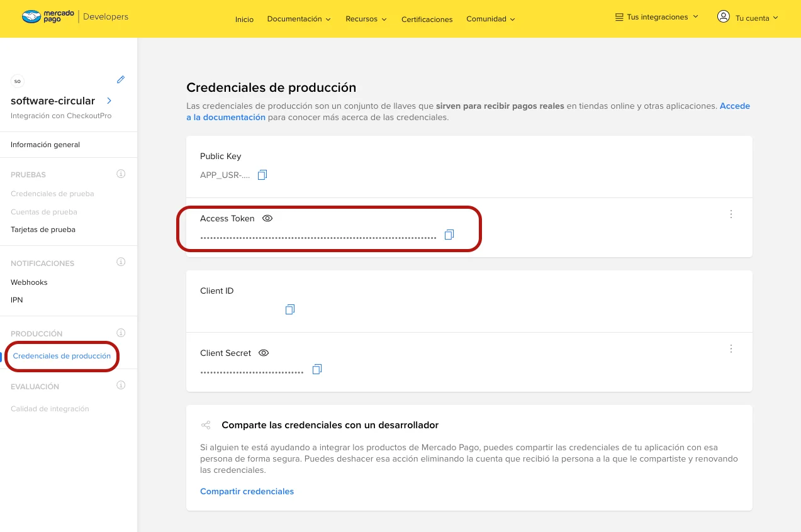Open Certificaciones in the top navigation

[427, 19]
